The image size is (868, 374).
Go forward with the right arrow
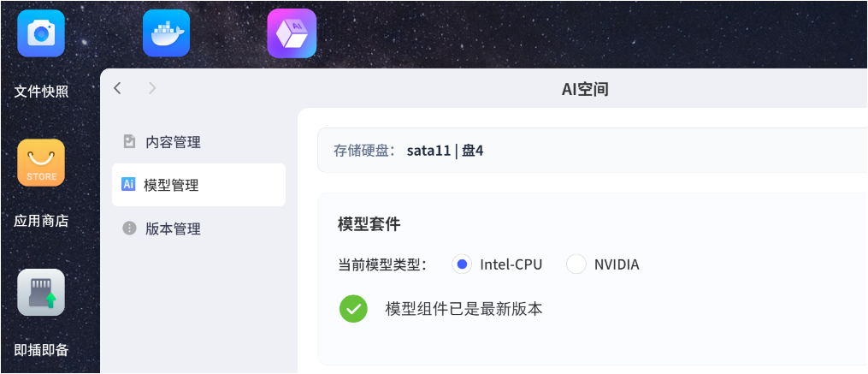coord(152,88)
